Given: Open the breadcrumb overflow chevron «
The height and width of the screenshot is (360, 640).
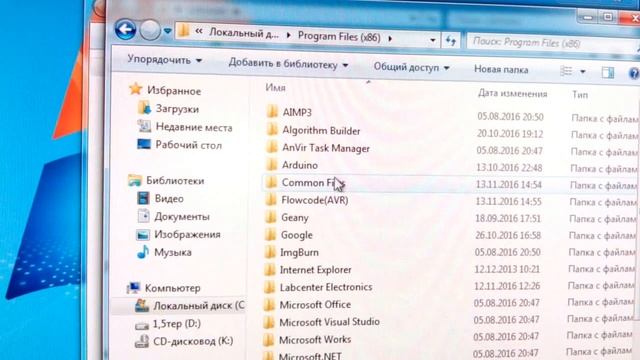Looking at the screenshot, I should [x=199, y=31].
